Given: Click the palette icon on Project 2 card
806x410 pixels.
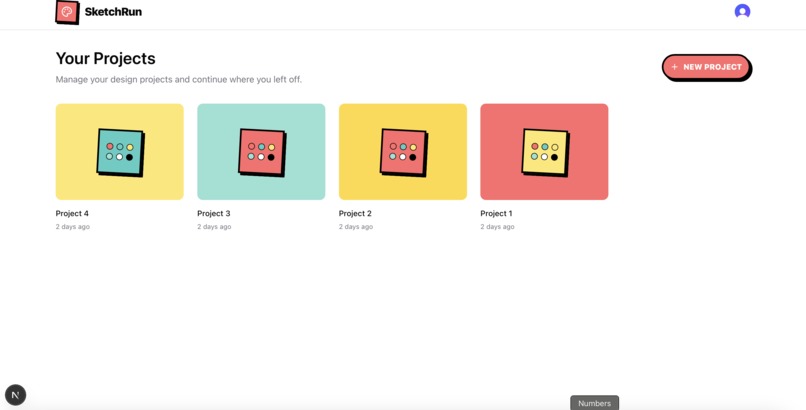Looking at the screenshot, I should click(x=404, y=153).
